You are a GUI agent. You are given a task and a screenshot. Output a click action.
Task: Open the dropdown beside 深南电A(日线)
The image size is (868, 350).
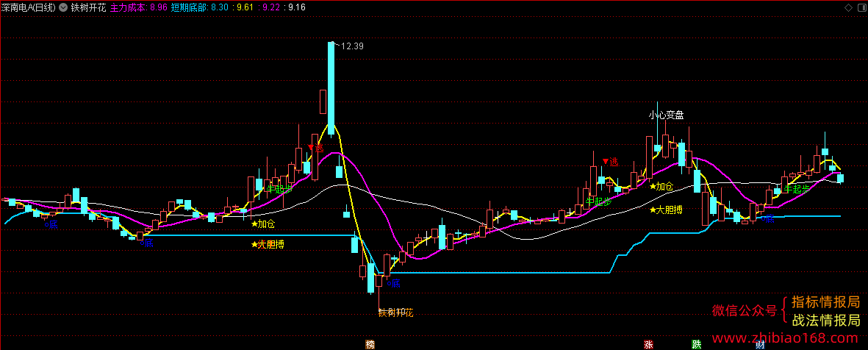(x=62, y=8)
